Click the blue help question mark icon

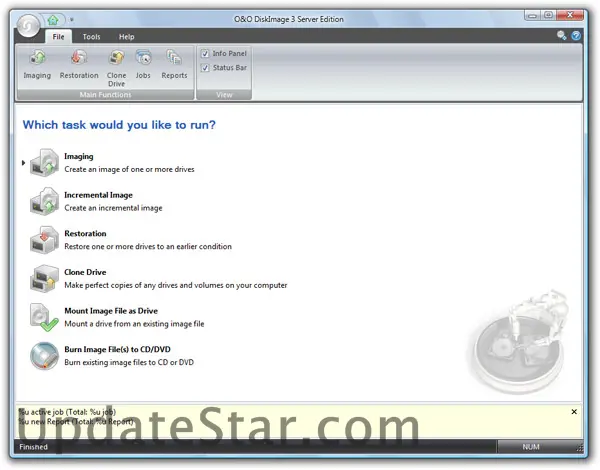[x=576, y=36]
